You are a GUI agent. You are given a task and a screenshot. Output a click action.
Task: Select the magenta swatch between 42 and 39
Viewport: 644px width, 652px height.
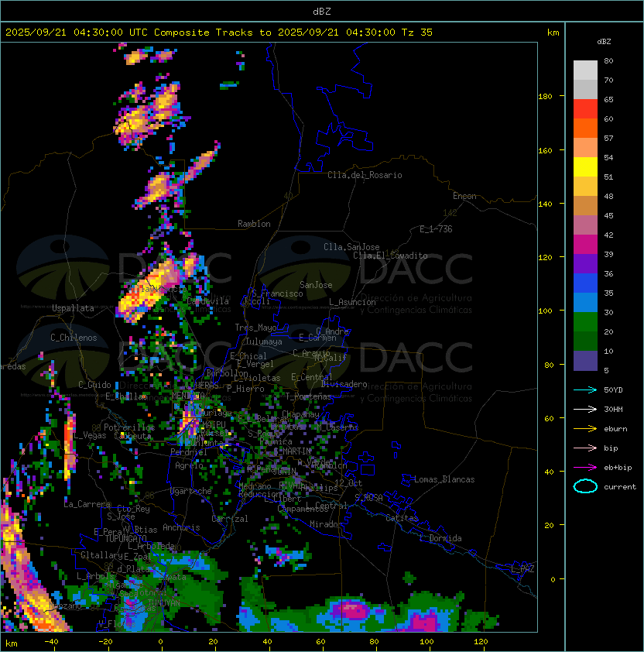[x=585, y=244]
